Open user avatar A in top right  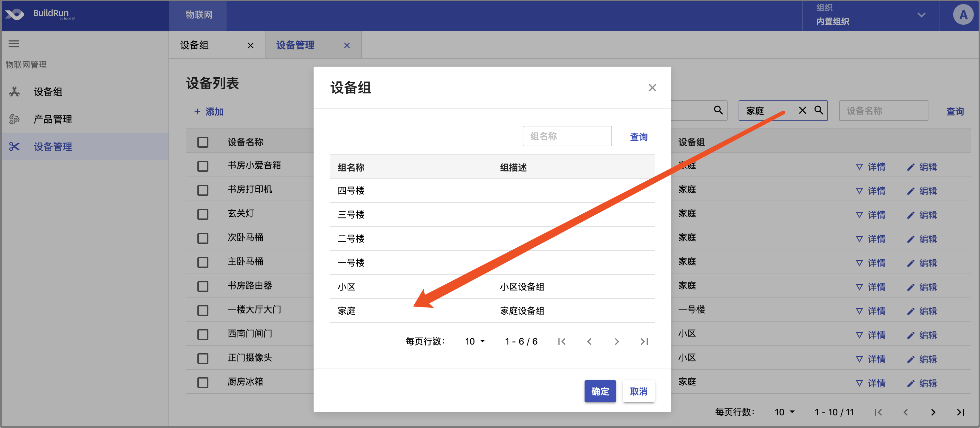pyautogui.click(x=962, y=15)
